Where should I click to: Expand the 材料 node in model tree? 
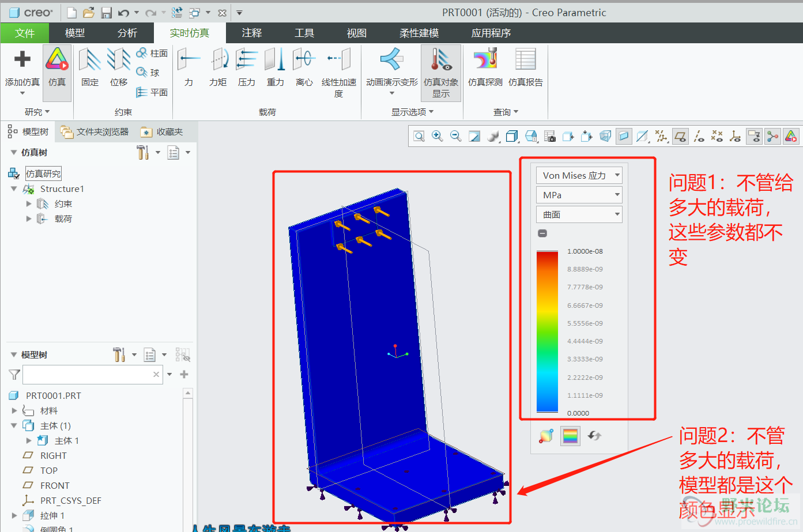coord(14,410)
